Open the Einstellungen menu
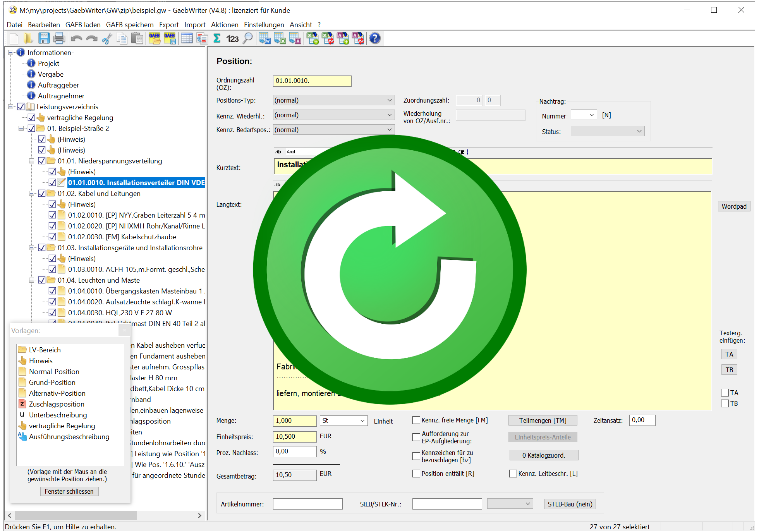Screen dimensions: 759x532 coord(264,25)
